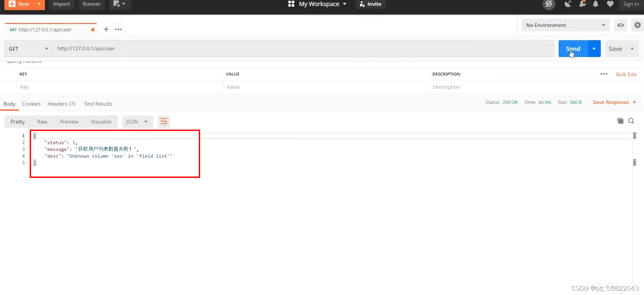
Task: Change the GET HTTP method dropdown
Action: [29, 49]
